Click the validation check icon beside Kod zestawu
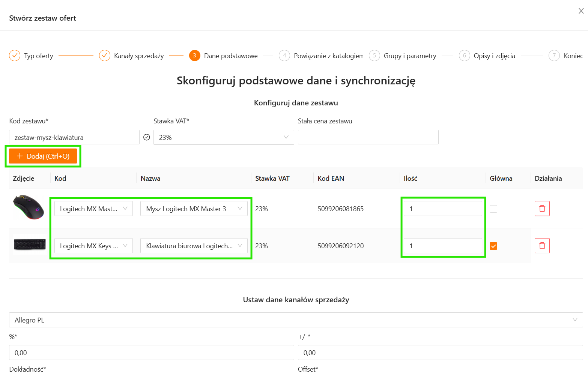The width and height of the screenshot is (588, 375). 147,137
